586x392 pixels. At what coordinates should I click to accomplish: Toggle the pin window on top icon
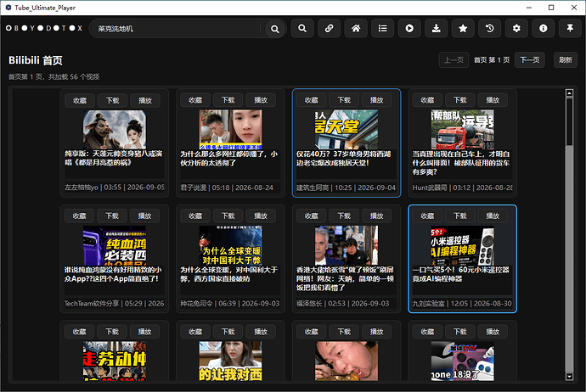570,28
